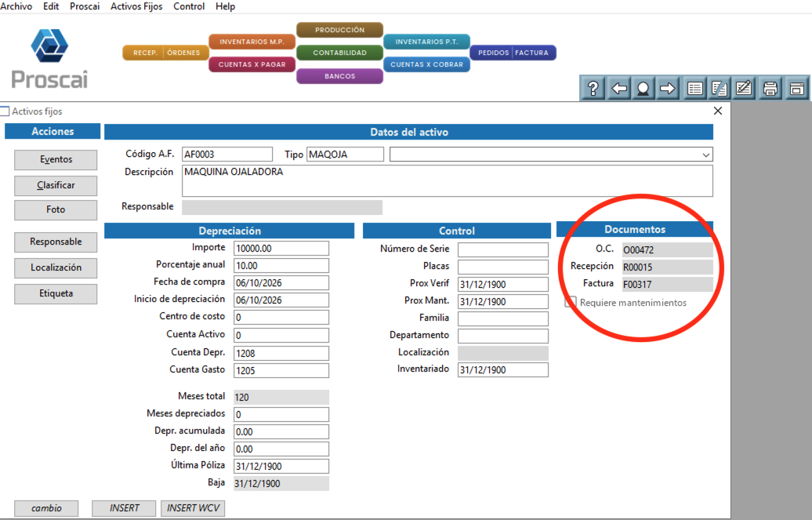Click the split document list toolbar icon
812x520 pixels.
pos(719,88)
